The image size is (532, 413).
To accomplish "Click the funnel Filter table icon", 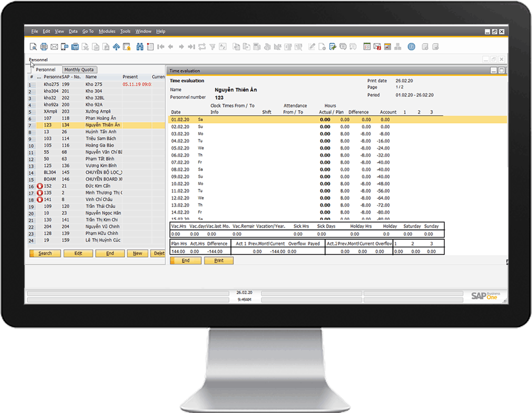I will point(212,47).
